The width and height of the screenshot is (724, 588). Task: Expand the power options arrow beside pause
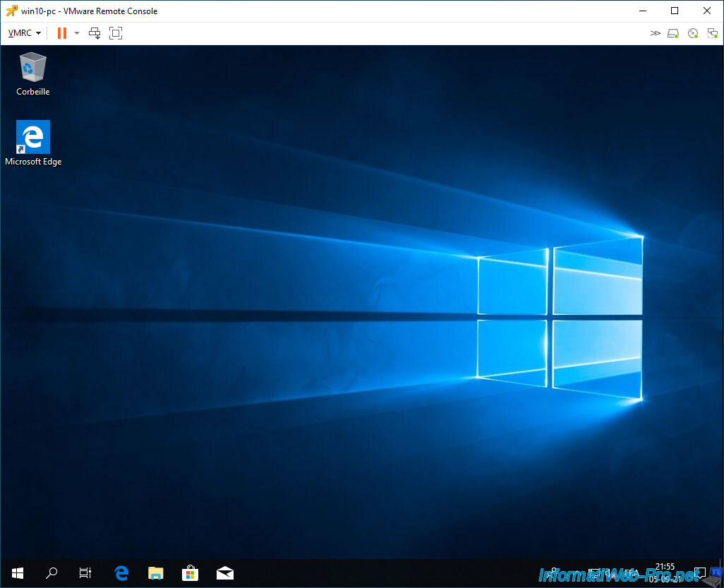(x=77, y=32)
